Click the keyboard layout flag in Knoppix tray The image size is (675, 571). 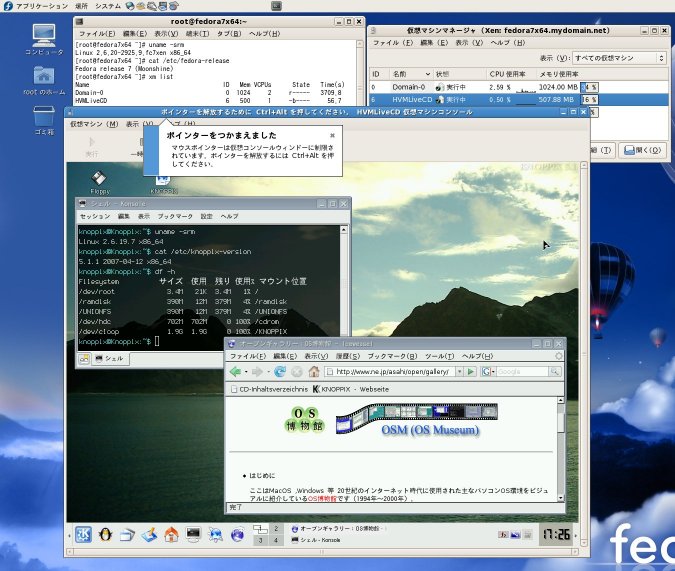(x=503, y=535)
